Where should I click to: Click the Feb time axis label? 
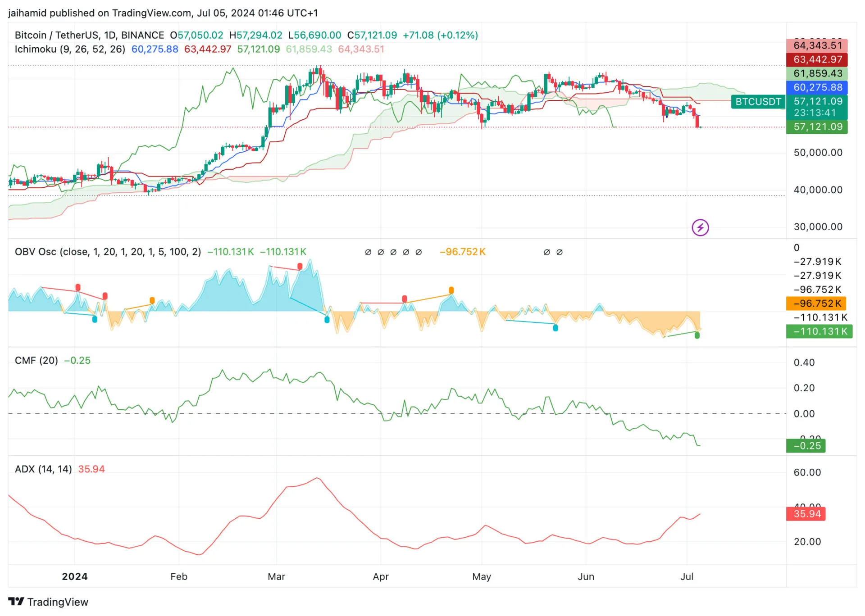pos(179,576)
